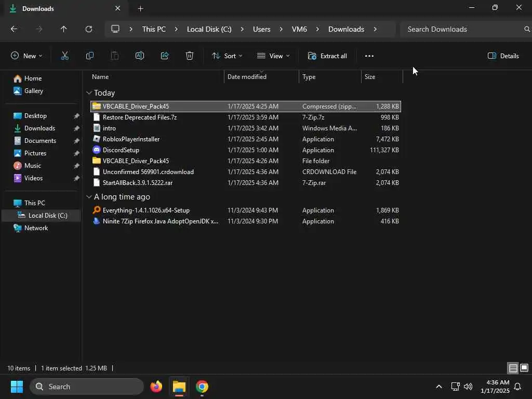This screenshot has height=399, width=532.
Task: Select StartAllBack.3.9.1.5222.rar file
Action: (246, 183)
